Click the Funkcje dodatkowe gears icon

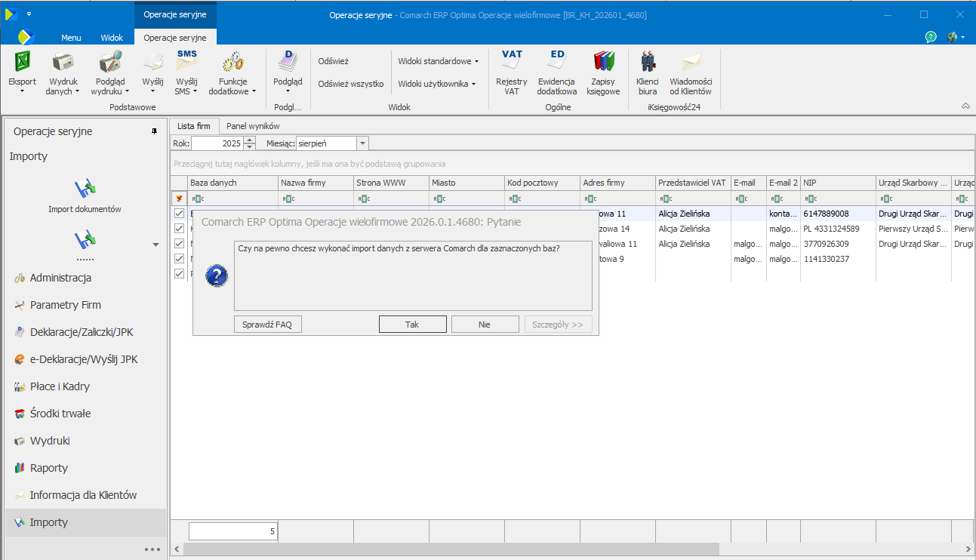[232, 61]
